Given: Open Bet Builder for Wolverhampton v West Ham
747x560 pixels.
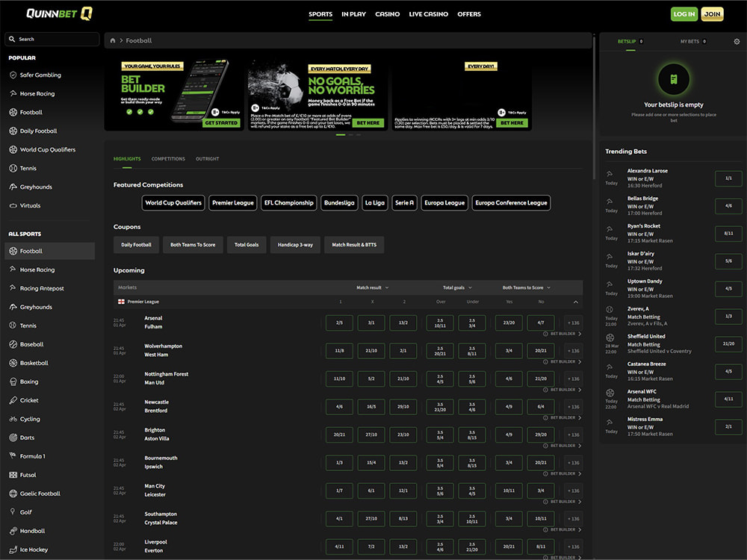Looking at the screenshot, I should coord(562,362).
